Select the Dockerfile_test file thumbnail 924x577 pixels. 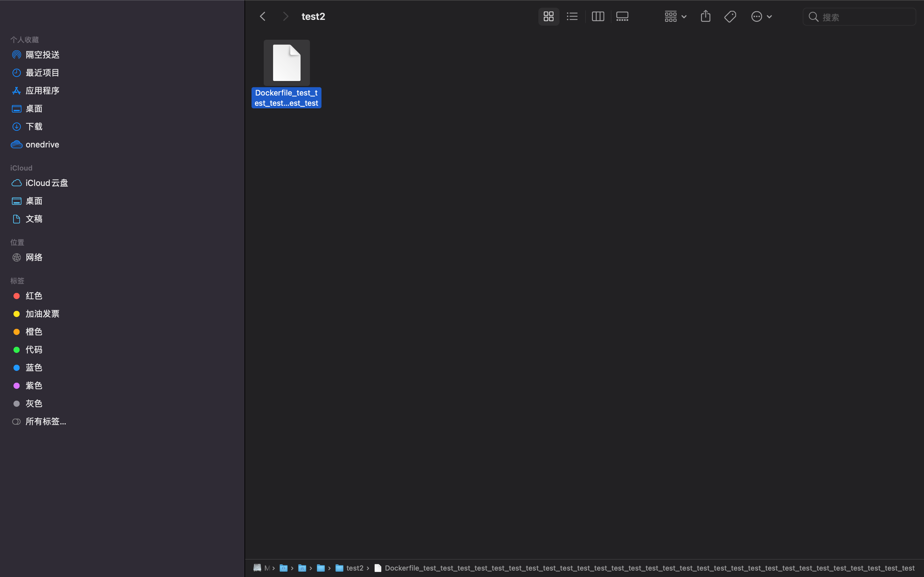[x=287, y=63]
